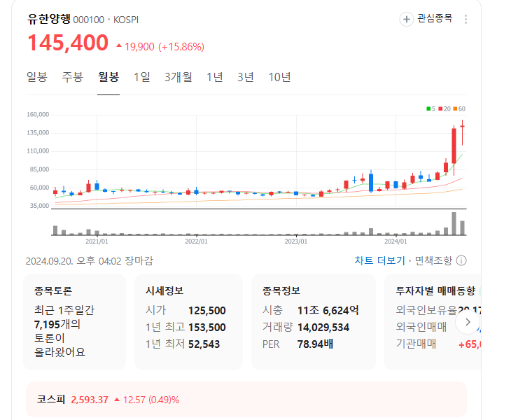Click the 2024.09.20. 장마감 timestamp
511x420 pixels.
[90, 261]
